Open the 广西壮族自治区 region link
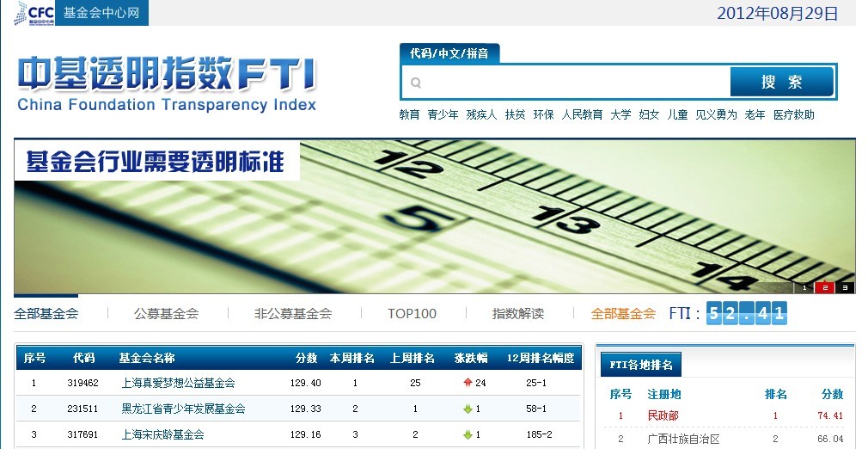Image resolution: width=868 pixels, height=449 pixels. pos(684,439)
